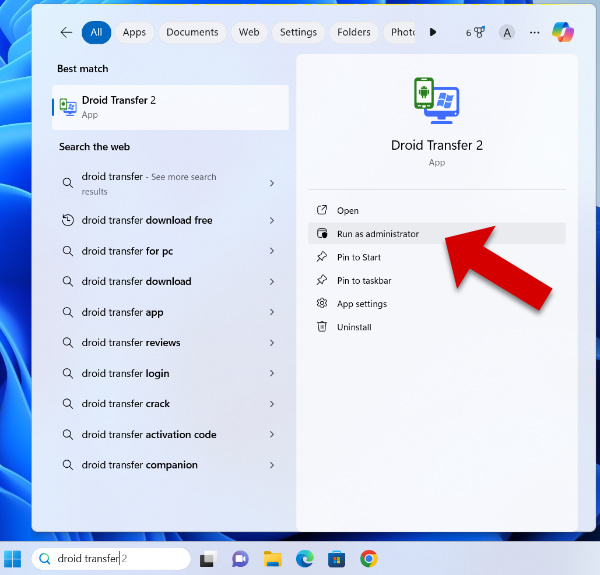The width and height of the screenshot is (600, 575).
Task: Open the Windows Start button
Action: coord(12,559)
